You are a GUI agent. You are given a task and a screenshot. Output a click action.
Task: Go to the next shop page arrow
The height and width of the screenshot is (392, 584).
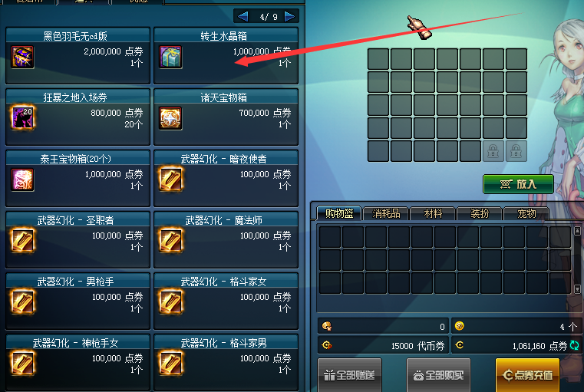pos(289,16)
